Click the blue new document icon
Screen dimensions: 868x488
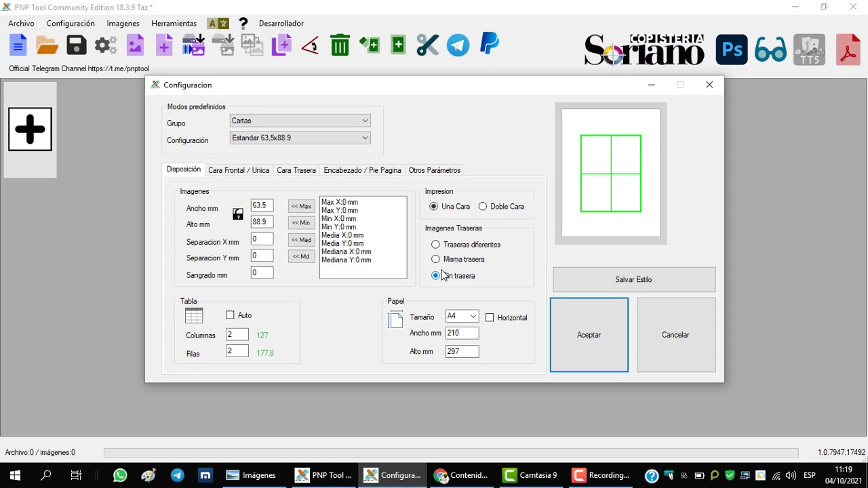pyautogui.click(x=18, y=45)
